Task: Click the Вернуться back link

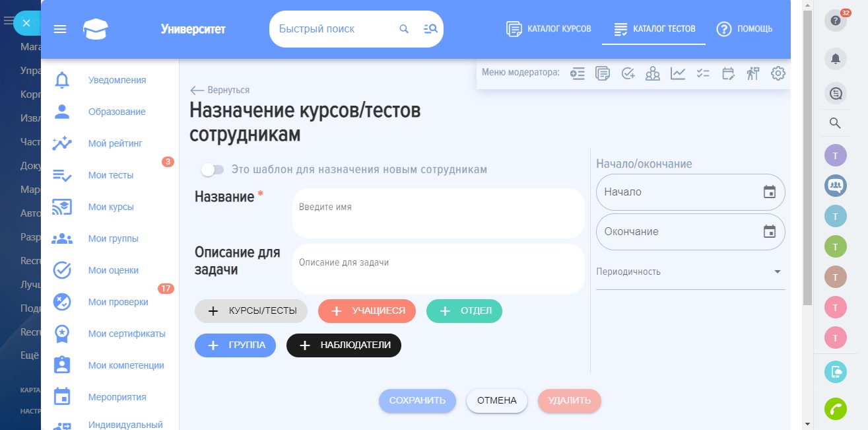Action: point(220,90)
